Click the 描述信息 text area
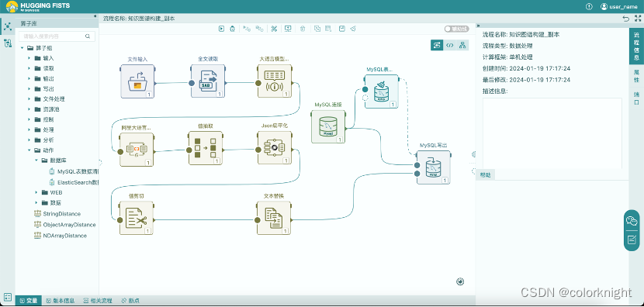This screenshot has width=644, height=307. [552, 133]
